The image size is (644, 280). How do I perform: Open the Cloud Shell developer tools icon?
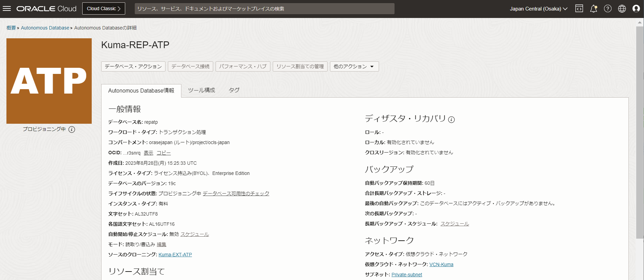click(x=579, y=9)
